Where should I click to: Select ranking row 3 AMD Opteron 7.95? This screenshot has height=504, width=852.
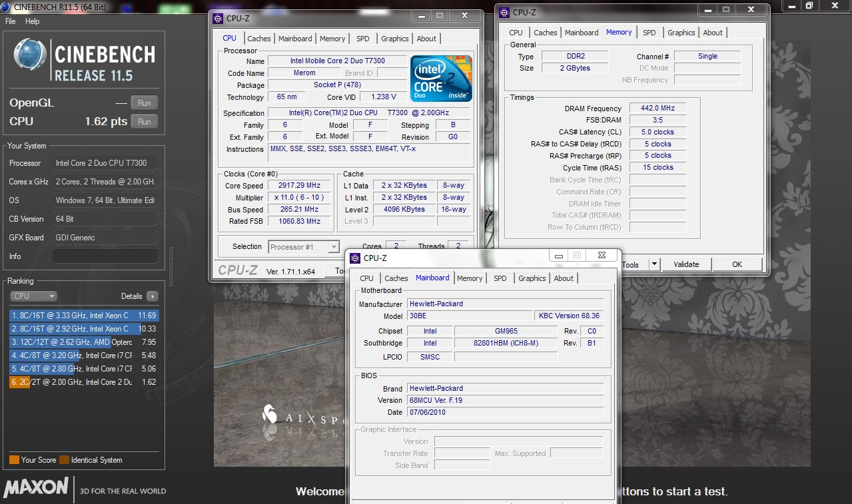[84, 342]
